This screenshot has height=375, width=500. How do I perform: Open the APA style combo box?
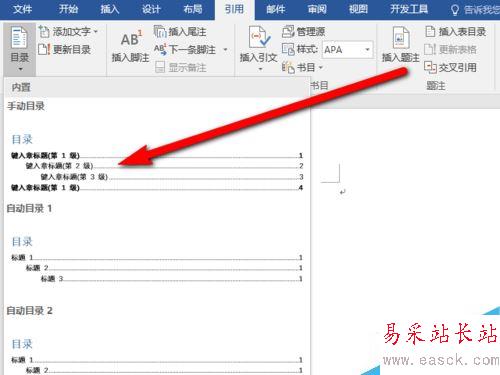click(x=348, y=50)
